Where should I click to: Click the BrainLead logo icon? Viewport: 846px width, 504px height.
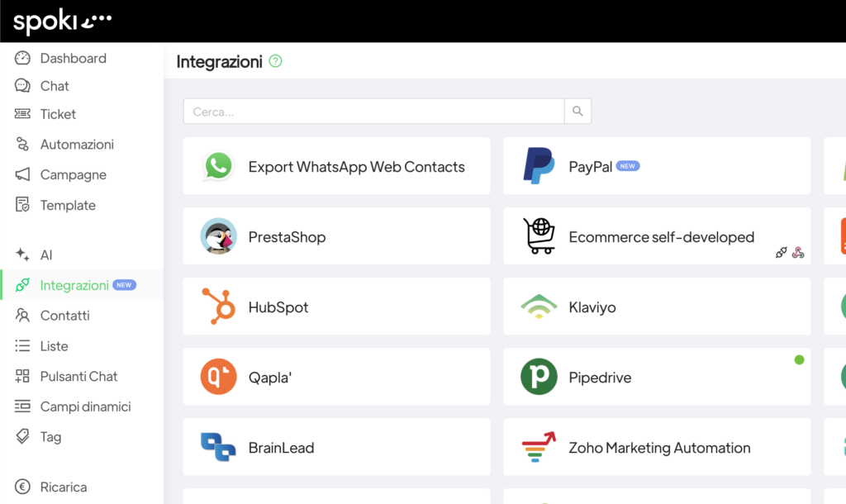coord(219,447)
